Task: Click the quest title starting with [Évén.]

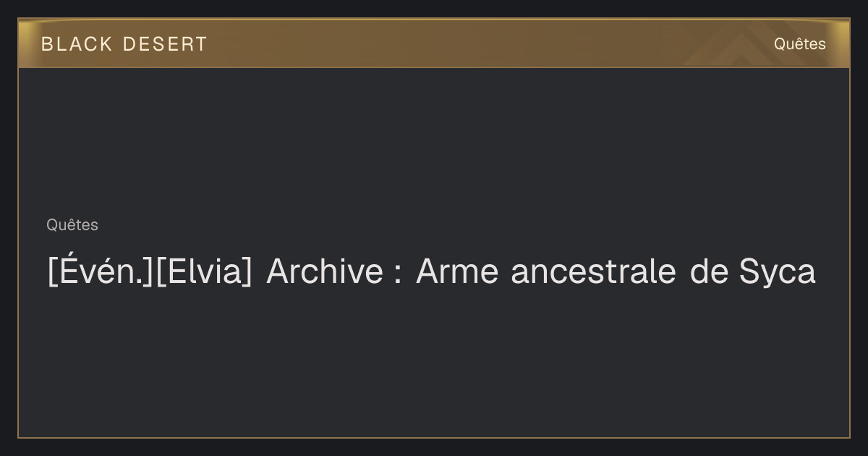Action: click(x=431, y=271)
